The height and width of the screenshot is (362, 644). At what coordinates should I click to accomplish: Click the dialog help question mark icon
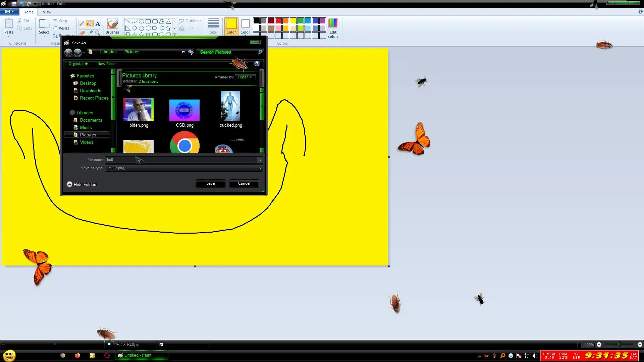click(257, 64)
